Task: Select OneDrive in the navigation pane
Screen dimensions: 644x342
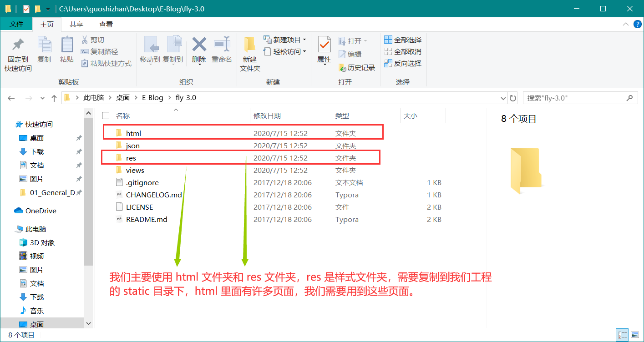Action: (x=41, y=211)
